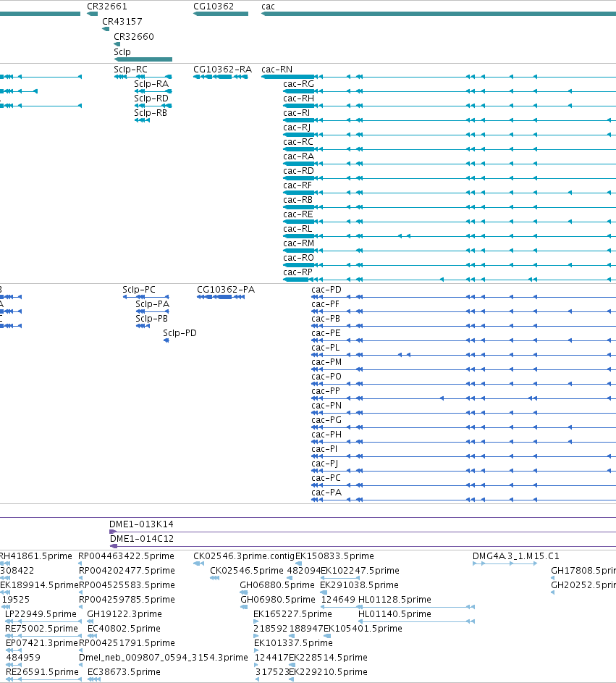Select the cac-PM protein label
616x683 pixels.
(x=326, y=362)
